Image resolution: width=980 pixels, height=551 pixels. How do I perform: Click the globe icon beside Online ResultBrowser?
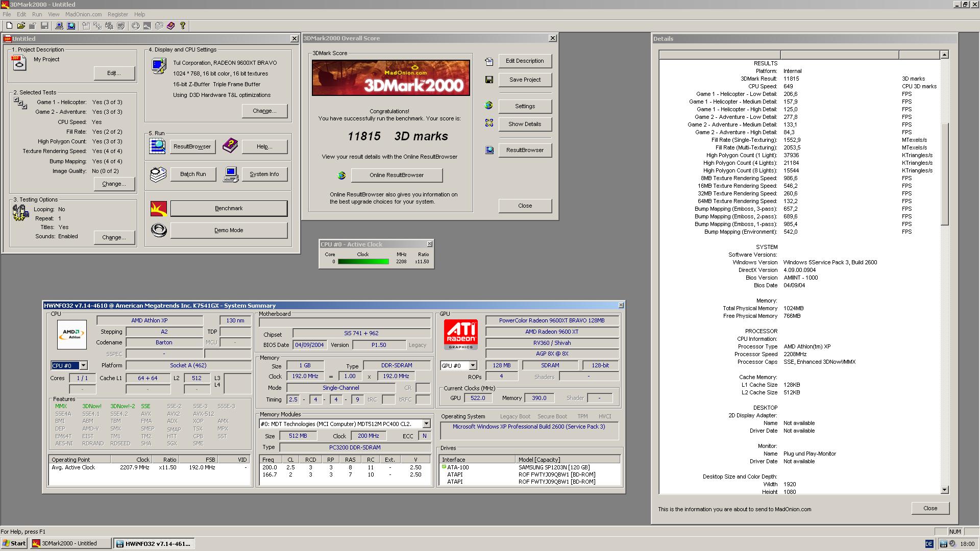[341, 176]
